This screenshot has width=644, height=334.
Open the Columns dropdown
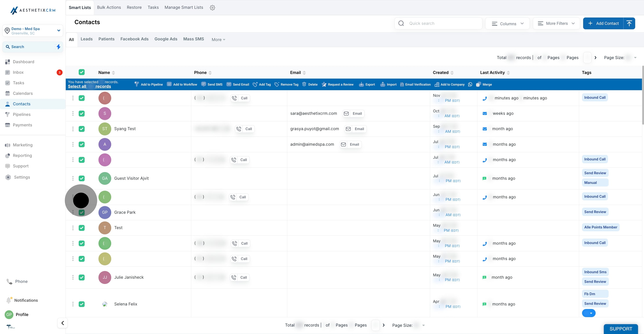click(507, 23)
